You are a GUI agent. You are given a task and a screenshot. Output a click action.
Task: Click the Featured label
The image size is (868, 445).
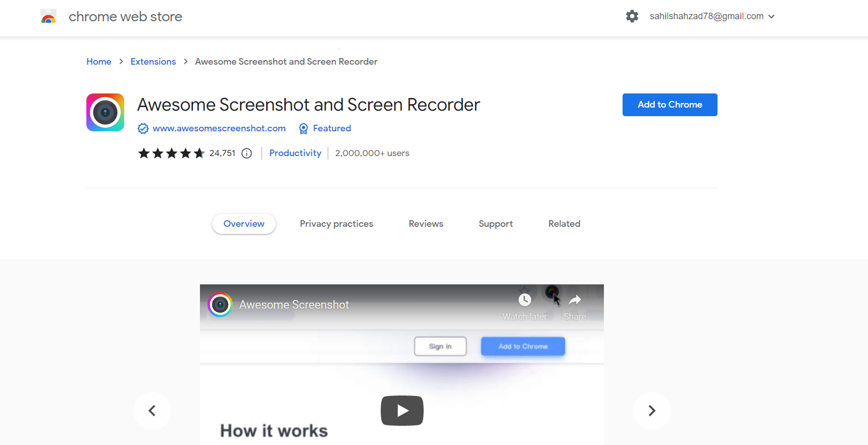(332, 128)
